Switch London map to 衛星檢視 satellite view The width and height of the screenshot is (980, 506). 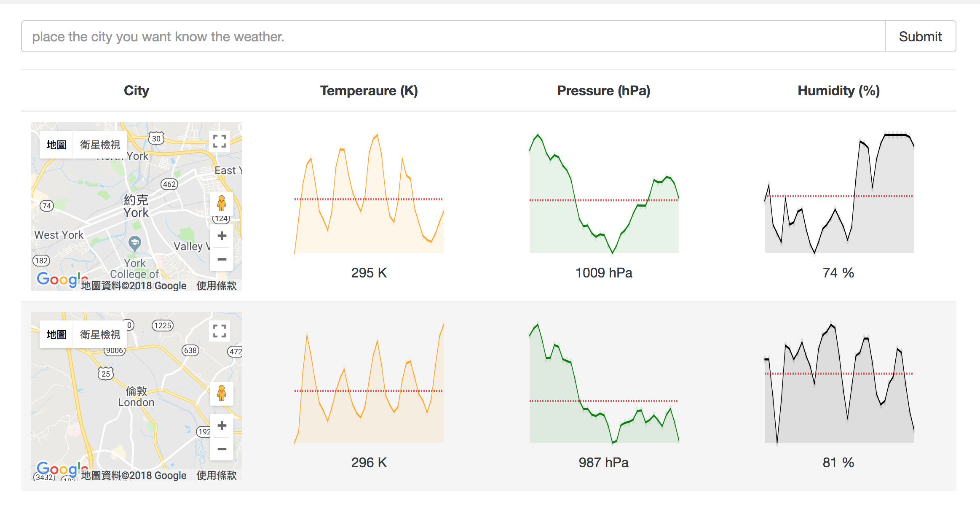pos(100,335)
